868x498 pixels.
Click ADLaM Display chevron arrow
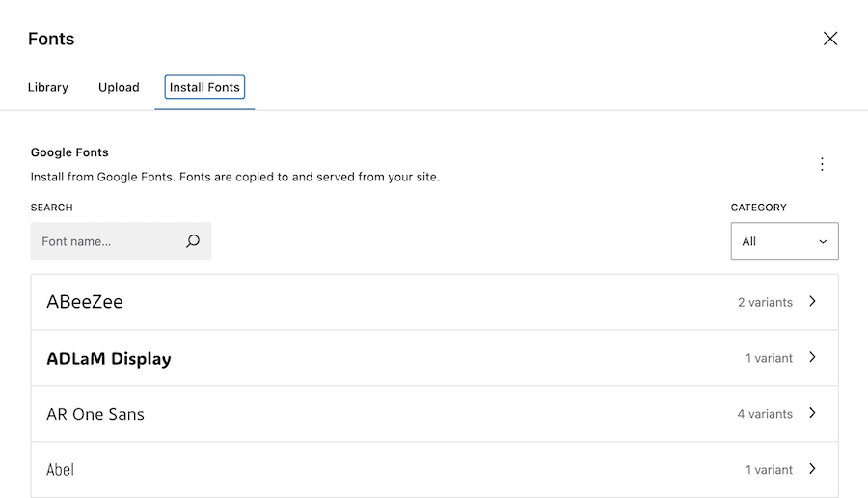tap(812, 358)
